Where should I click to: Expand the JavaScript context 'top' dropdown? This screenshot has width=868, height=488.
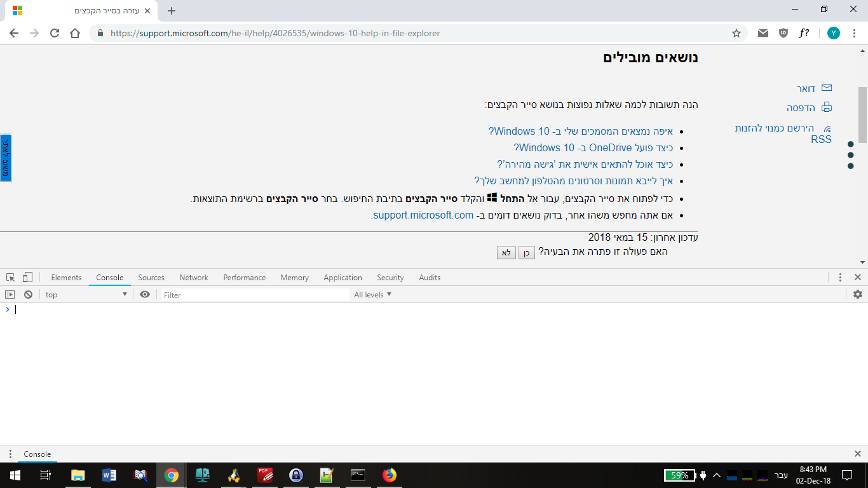point(86,295)
